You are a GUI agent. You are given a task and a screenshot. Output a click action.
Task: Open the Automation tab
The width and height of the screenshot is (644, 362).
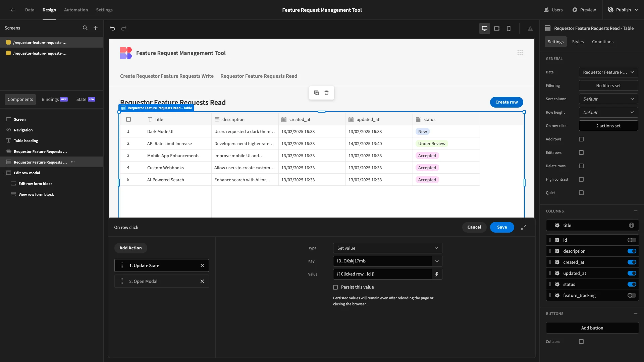coord(76,10)
